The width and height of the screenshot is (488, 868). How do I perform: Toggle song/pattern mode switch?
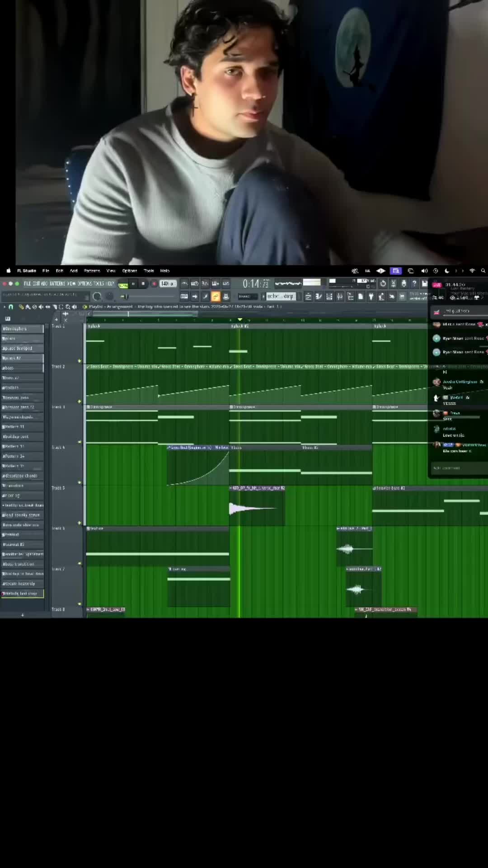coord(122,284)
